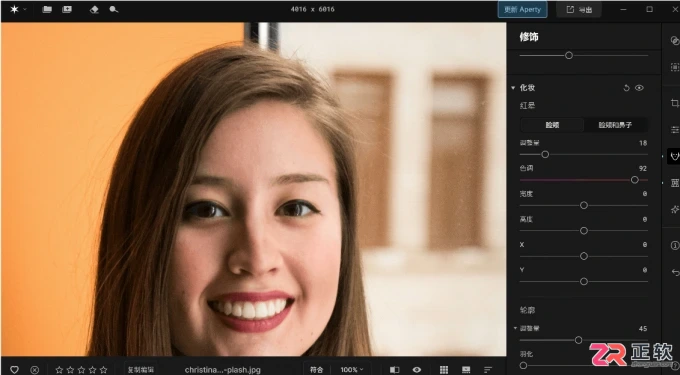Image resolution: width=680 pixels, height=375 pixels.
Task: Open the adjustment sliders panel icon
Action: 674,129
